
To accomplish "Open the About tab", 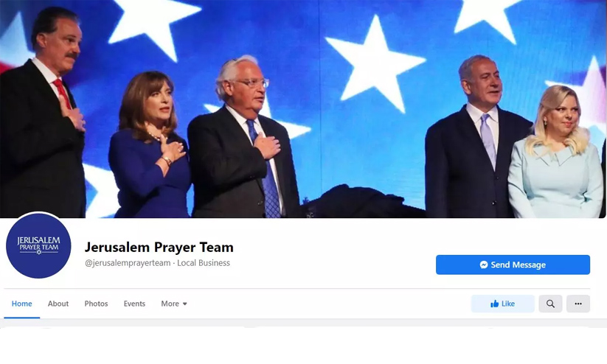I will click(x=58, y=304).
